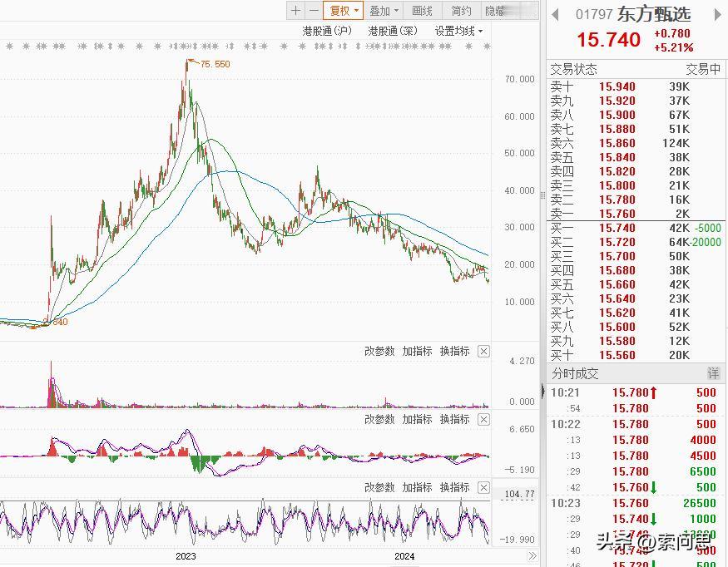Select the 卖一 15.760 order row

click(635, 214)
